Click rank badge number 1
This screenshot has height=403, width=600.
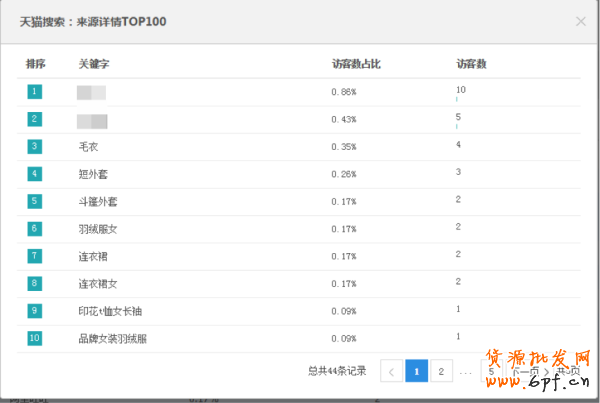pyautogui.click(x=35, y=92)
